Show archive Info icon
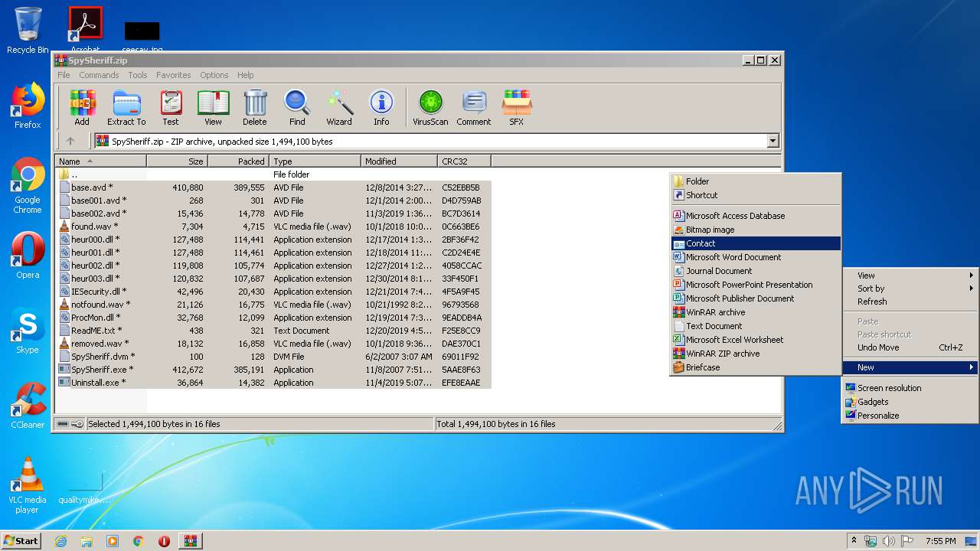980x551 pixels. click(381, 107)
